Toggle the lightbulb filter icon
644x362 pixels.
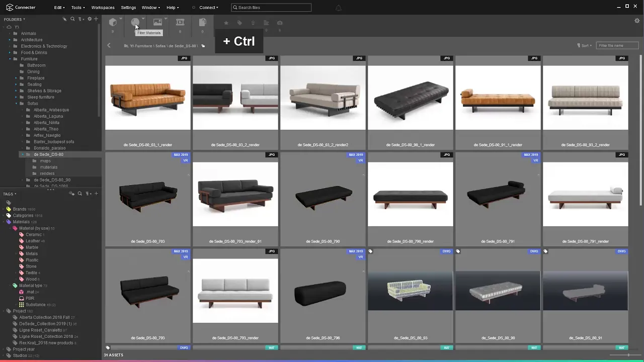point(253,23)
